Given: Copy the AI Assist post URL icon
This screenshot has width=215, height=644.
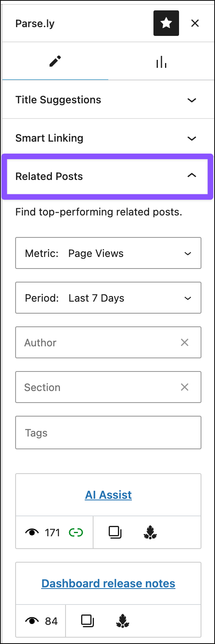Looking at the screenshot, I should tap(115, 532).
